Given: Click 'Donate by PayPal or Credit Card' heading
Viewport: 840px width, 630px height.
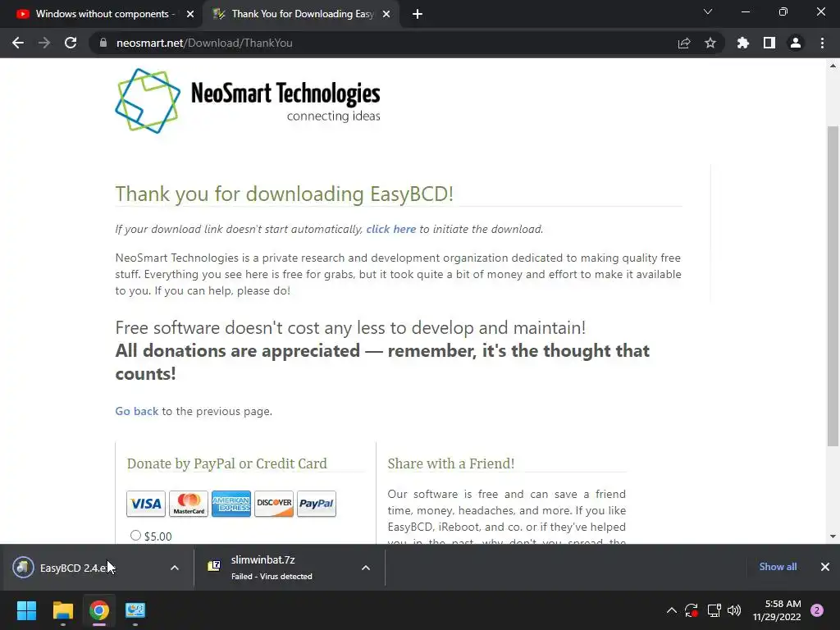Looking at the screenshot, I should coord(226,463).
